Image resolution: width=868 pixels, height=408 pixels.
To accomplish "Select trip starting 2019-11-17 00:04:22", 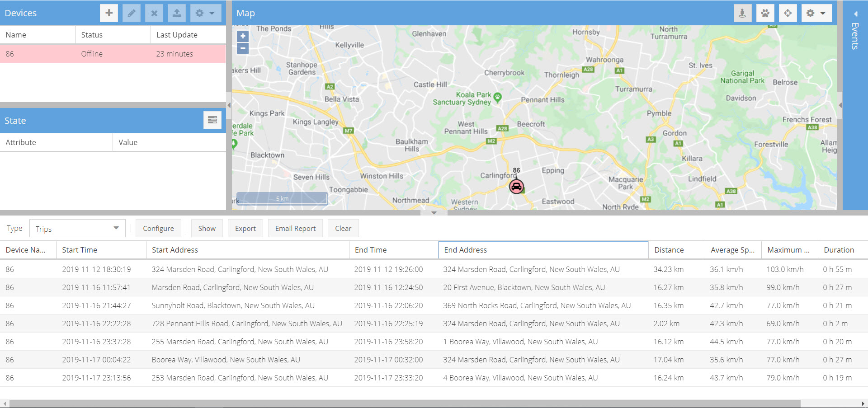I will 434,360.
